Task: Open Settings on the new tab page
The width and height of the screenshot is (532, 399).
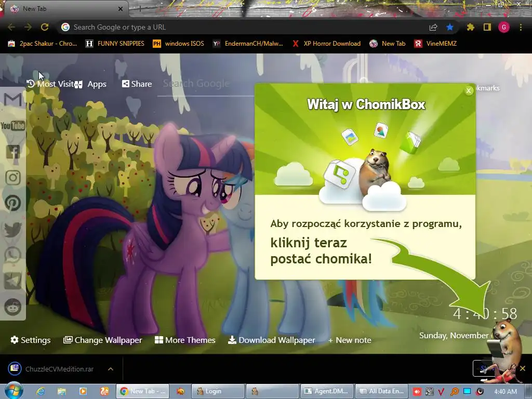Action: point(31,340)
